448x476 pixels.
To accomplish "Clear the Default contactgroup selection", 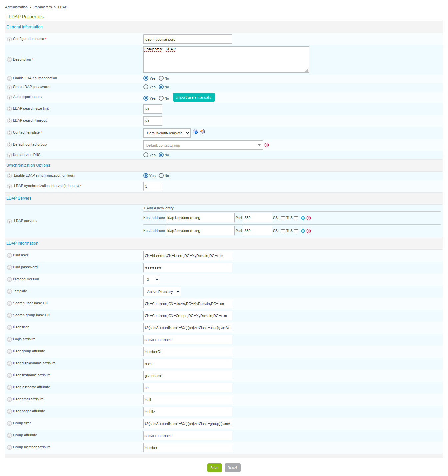I will (x=267, y=145).
